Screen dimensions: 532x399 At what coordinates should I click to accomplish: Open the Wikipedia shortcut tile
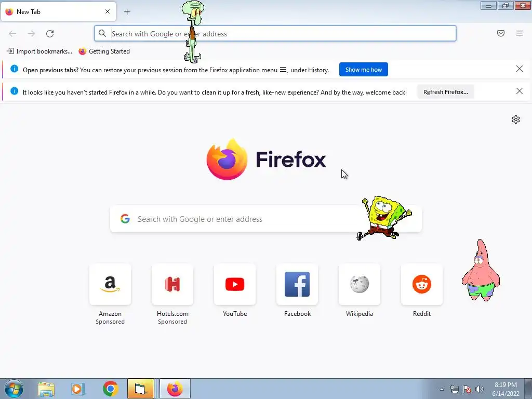[x=360, y=284]
